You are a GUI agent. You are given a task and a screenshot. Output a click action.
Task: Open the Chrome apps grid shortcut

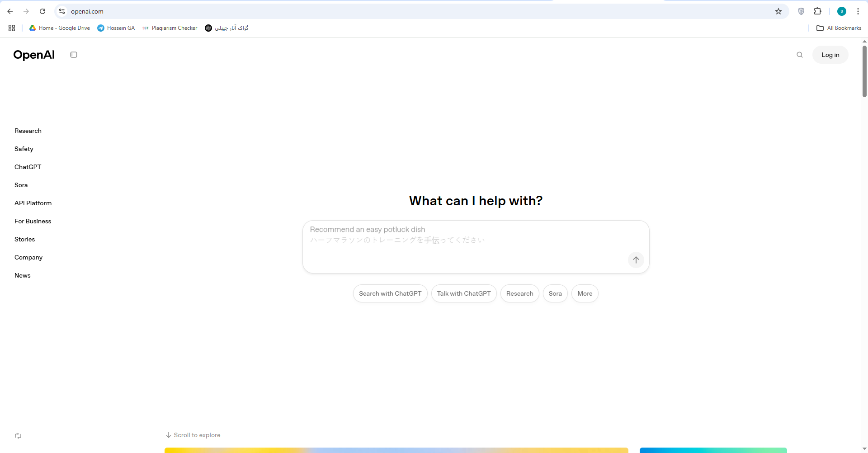pyautogui.click(x=12, y=28)
